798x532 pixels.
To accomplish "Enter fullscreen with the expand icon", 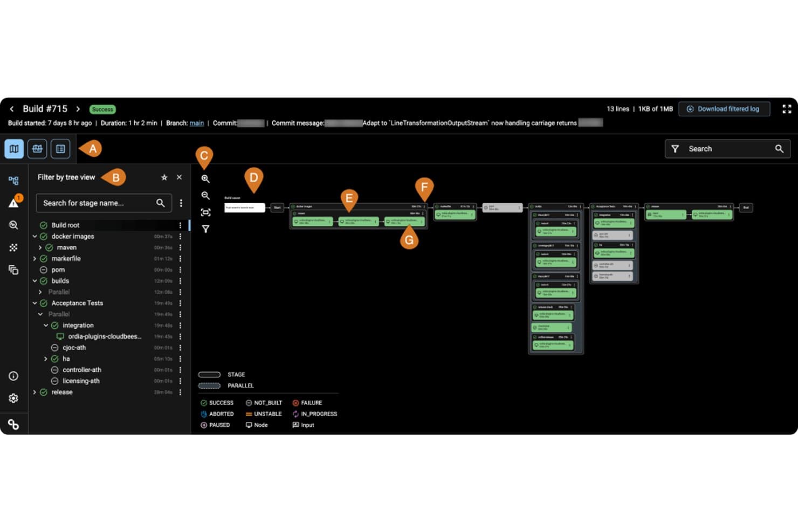I will 787,109.
